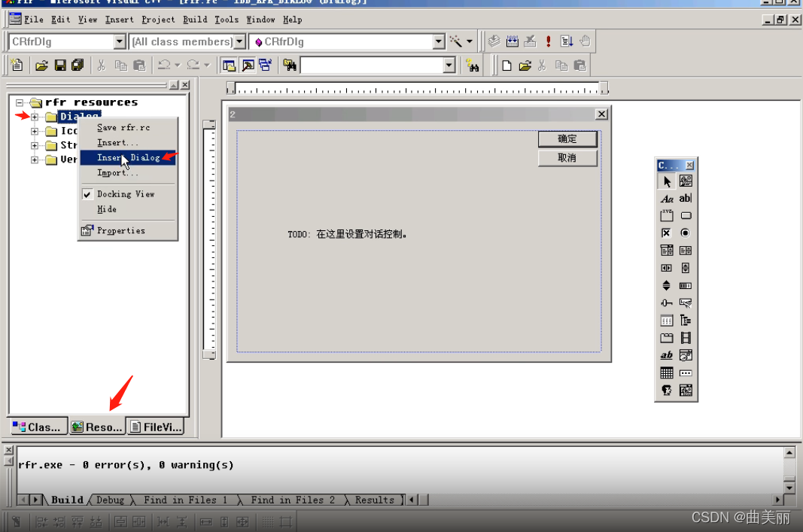The width and height of the screenshot is (803, 532).
Task: Expand the Icon folder in resource tree
Action: [35, 131]
